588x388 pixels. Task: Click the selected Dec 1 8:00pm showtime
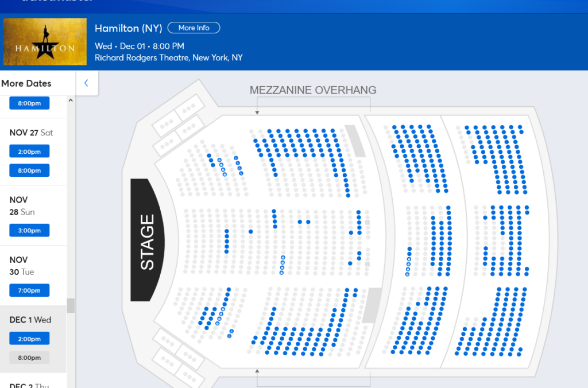[x=29, y=358]
